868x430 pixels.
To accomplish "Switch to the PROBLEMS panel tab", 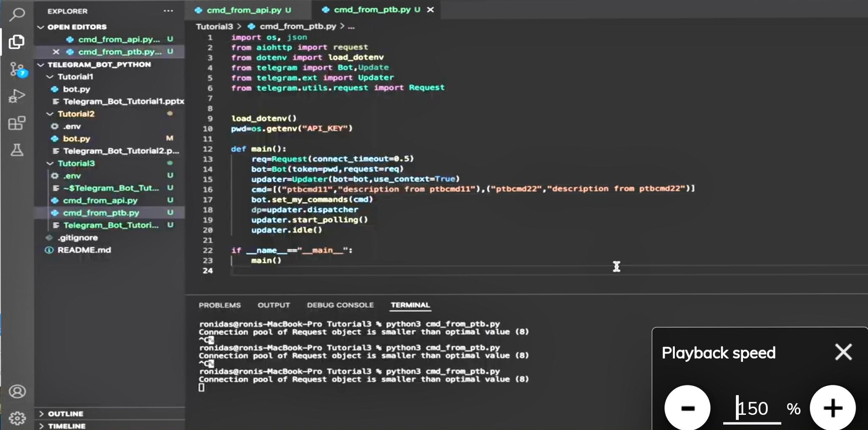I will pos(219,305).
